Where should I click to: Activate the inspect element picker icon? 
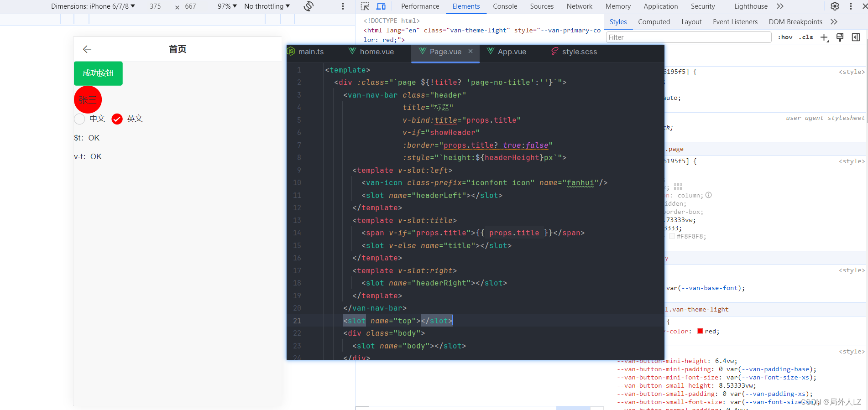click(365, 6)
